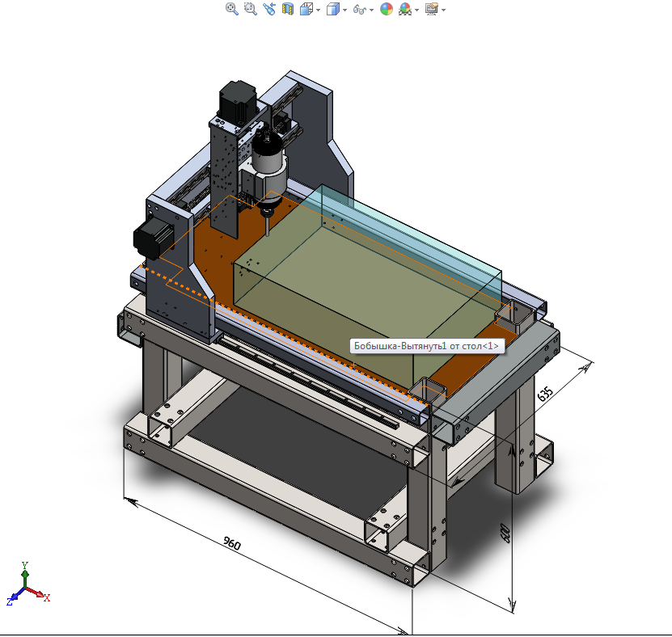Click the Apply Scene icon
Viewport: 672px width, 637px height.
pos(405,9)
